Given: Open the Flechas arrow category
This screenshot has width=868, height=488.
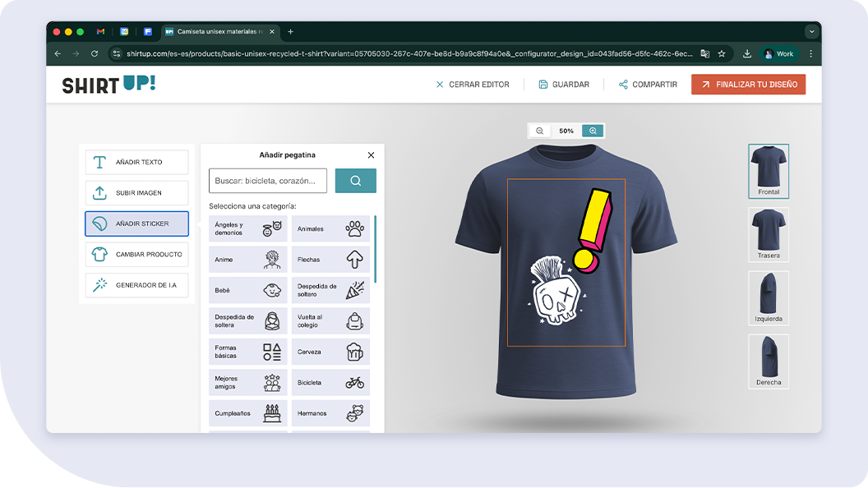Looking at the screenshot, I should click(330, 260).
